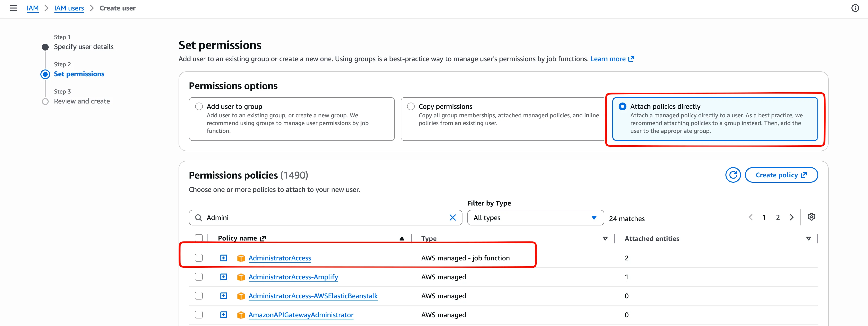Open the AmazonAPIGatewayAdministrator policy link
This screenshot has width=868, height=326.
301,315
